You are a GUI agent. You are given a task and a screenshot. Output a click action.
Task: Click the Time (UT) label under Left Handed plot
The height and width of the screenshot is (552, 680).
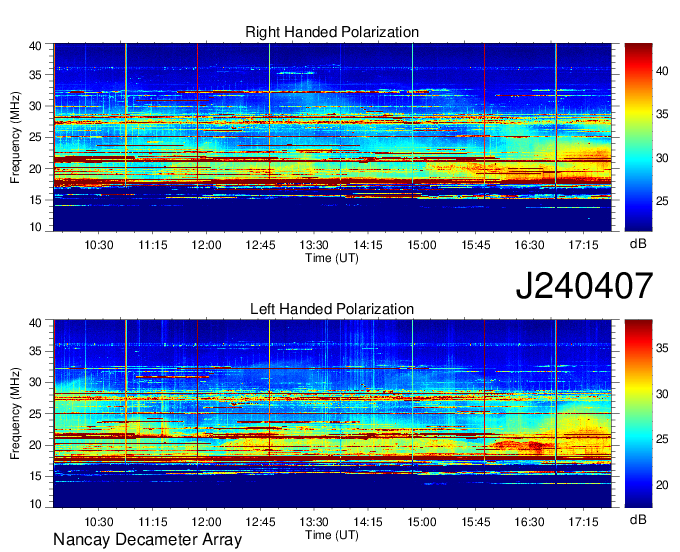tap(332, 535)
